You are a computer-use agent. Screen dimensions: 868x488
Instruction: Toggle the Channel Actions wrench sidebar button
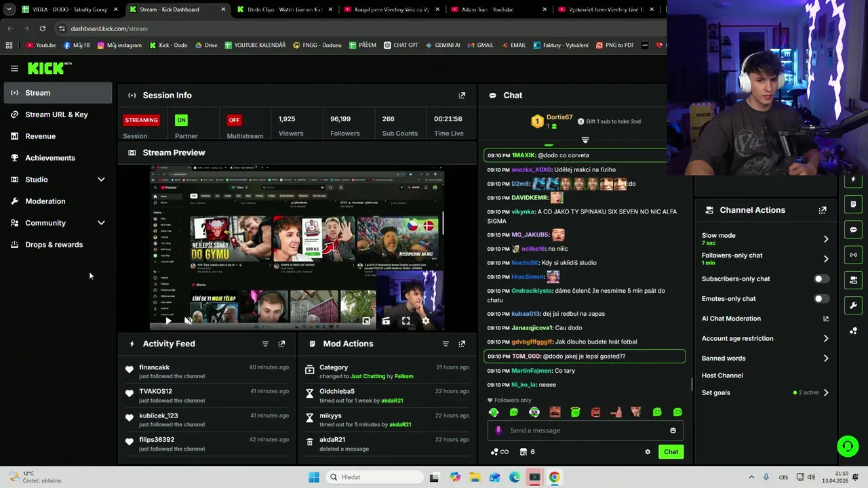[x=853, y=305]
